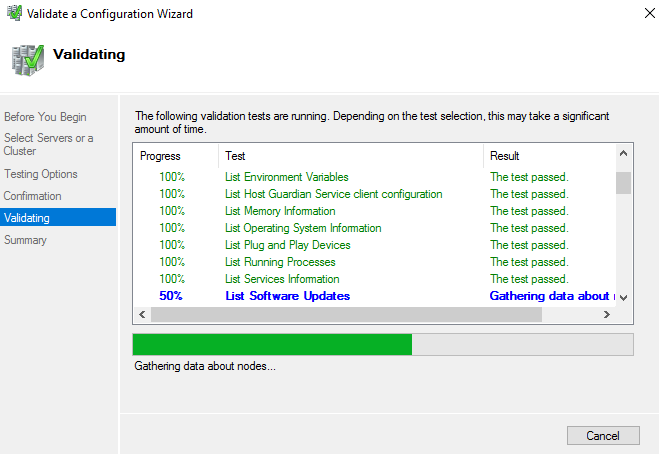
Task: Click the wizard icon in title bar
Action: point(14,14)
